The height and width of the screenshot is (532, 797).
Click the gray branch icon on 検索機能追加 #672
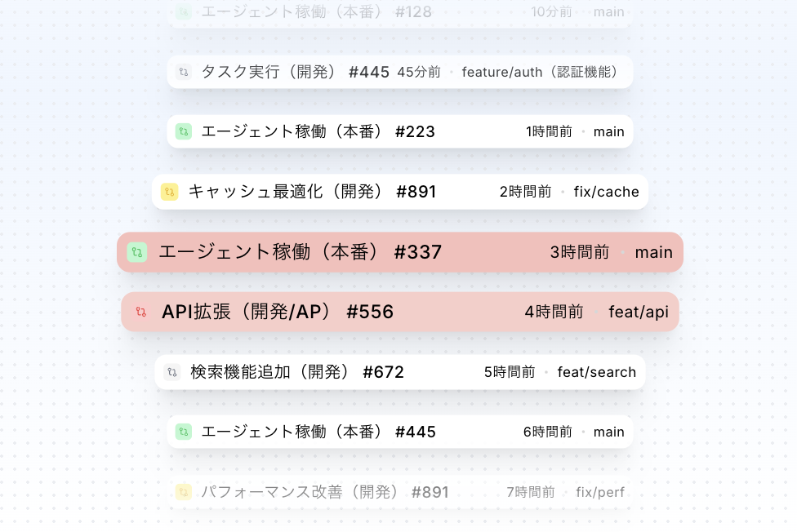[x=172, y=371]
